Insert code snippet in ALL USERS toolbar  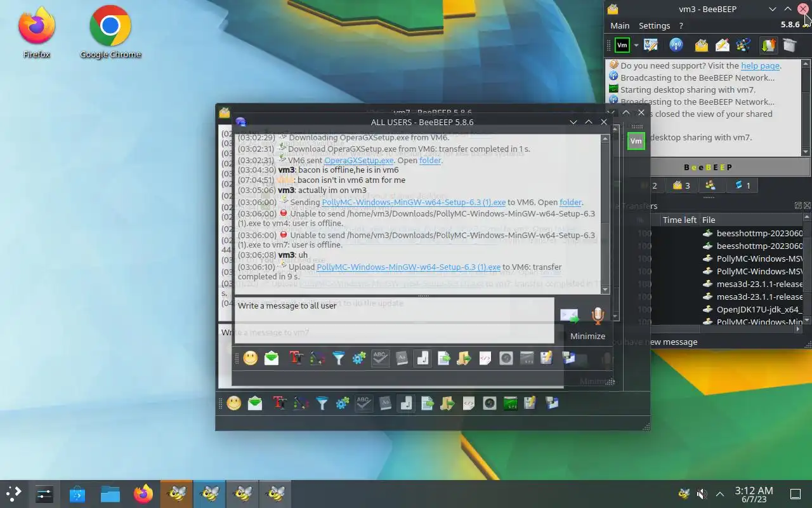click(485, 359)
